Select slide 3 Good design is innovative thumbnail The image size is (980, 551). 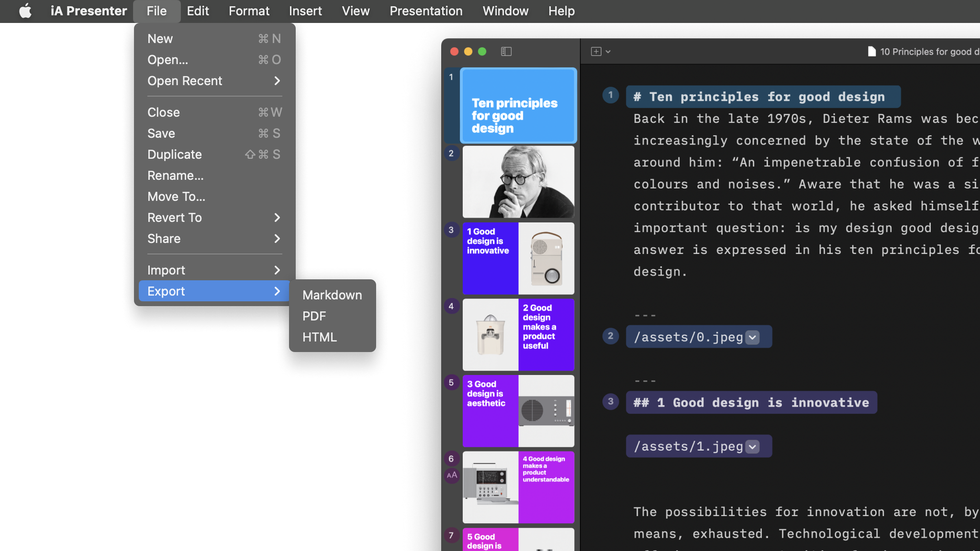click(518, 258)
